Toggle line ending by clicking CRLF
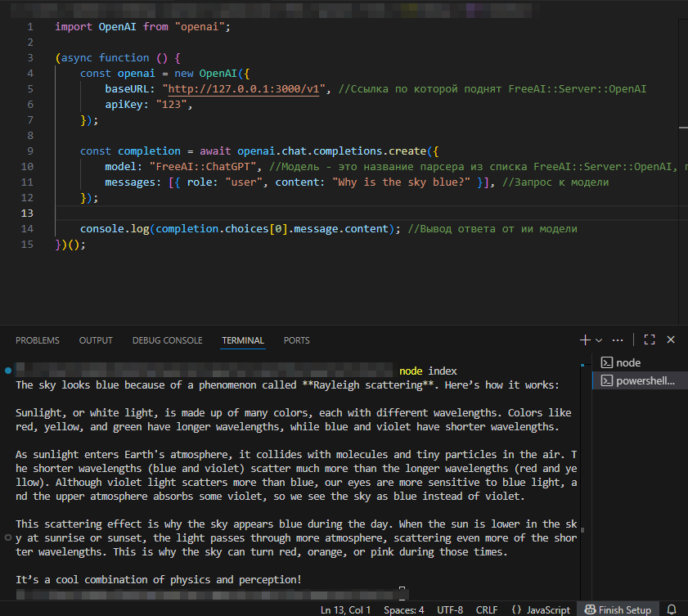The height and width of the screenshot is (616, 688). pyautogui.click(x=487, y=609)
